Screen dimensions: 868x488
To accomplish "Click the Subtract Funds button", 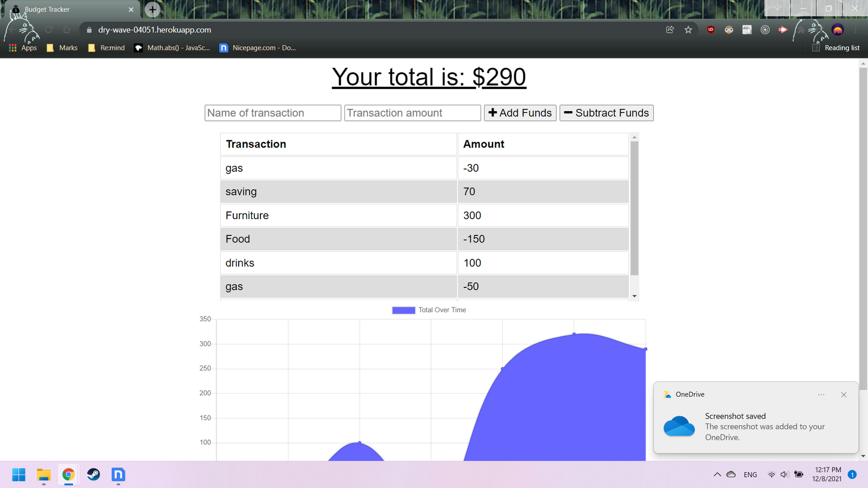I will pyautogui.click(x=607, y=113).
